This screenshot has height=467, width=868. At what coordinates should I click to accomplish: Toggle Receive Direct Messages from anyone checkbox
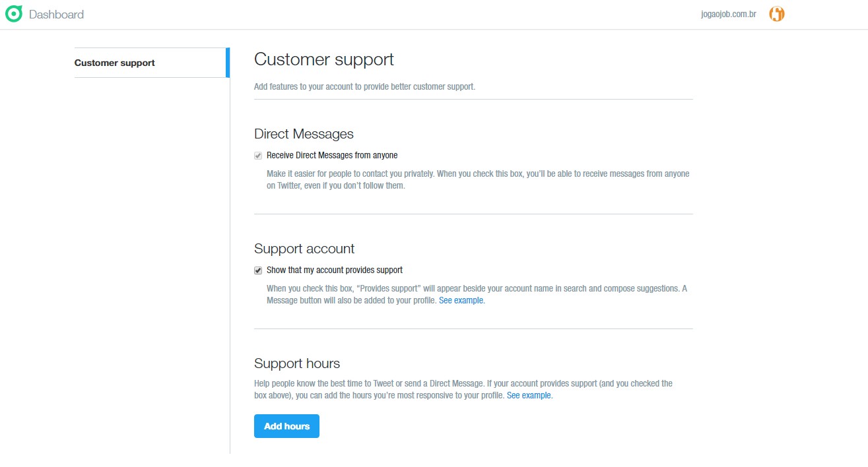pos(258,156)
